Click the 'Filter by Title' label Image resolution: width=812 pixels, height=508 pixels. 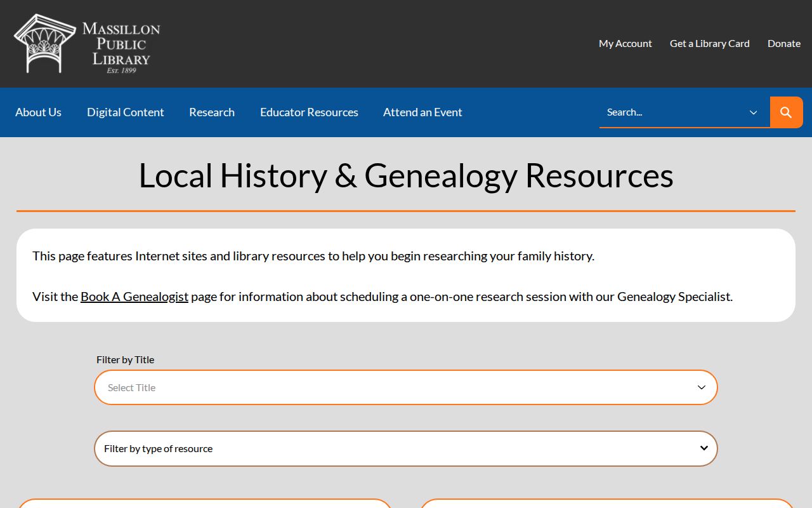[x=126, y=359]
